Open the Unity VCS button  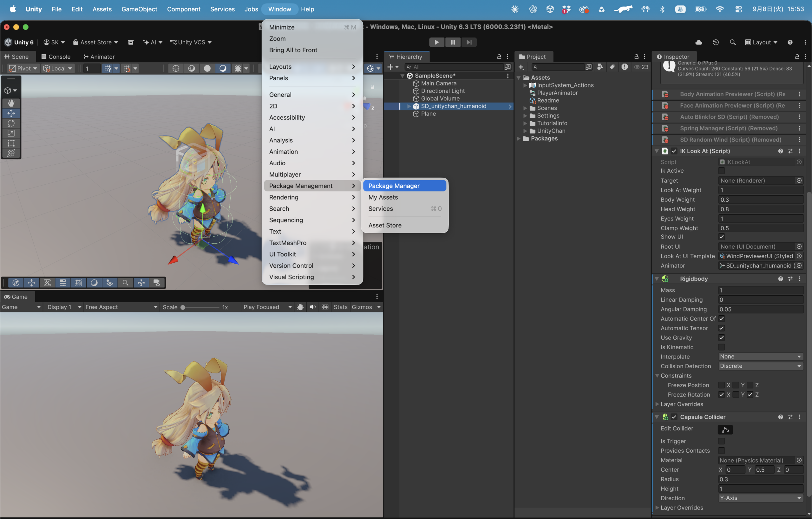pyautogui.click(x=191, y=42)
